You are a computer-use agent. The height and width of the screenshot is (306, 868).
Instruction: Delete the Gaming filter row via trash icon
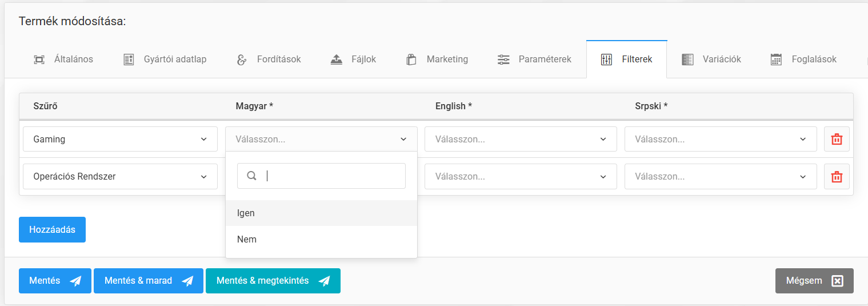pyautogui.click(x=837, y=139)
